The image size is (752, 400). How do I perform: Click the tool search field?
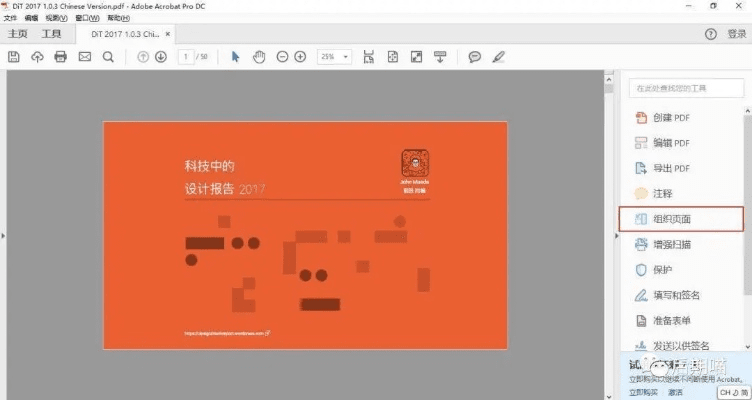686,88
